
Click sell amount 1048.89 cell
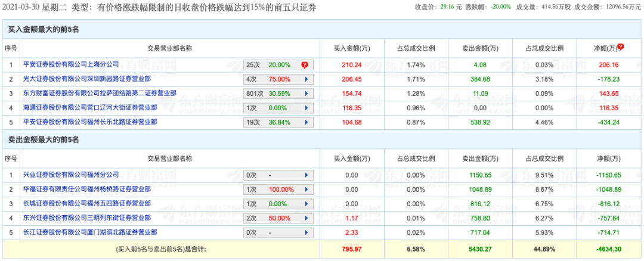[x=479, y=189]
